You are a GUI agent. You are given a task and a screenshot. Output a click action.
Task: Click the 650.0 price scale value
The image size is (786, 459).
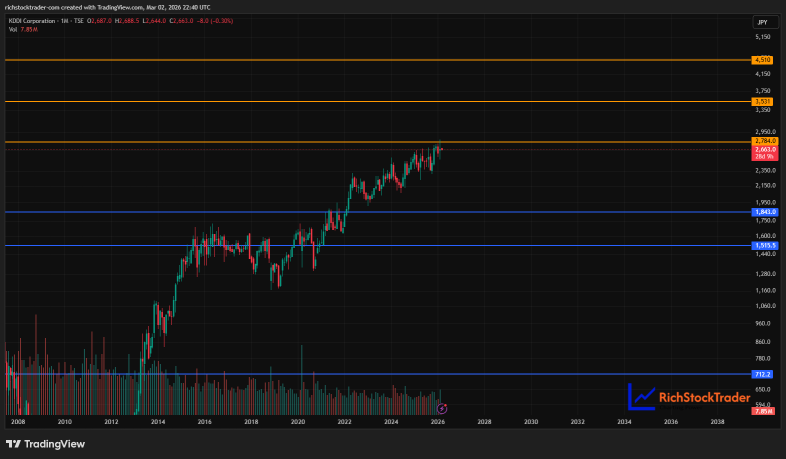click(763, 389)
